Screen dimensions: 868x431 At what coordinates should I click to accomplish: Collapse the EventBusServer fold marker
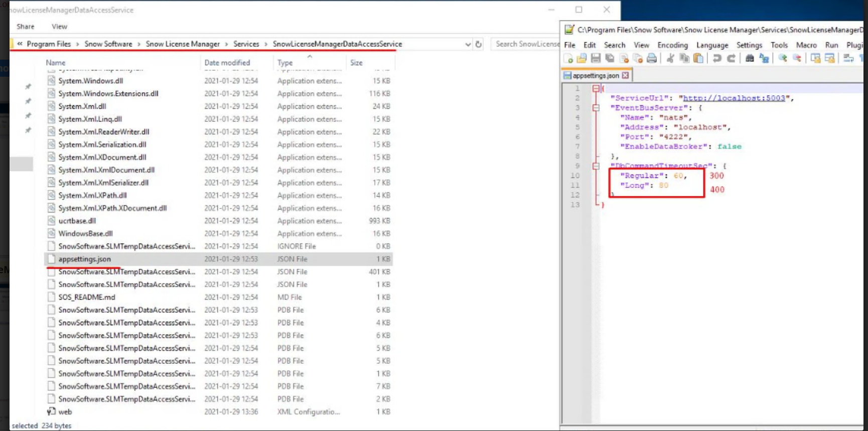tap(596, 108)
